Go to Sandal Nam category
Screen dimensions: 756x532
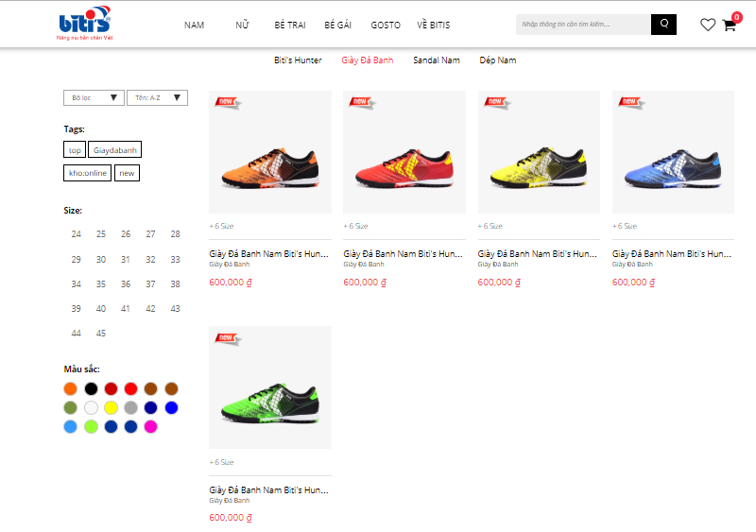click(436, 60)
